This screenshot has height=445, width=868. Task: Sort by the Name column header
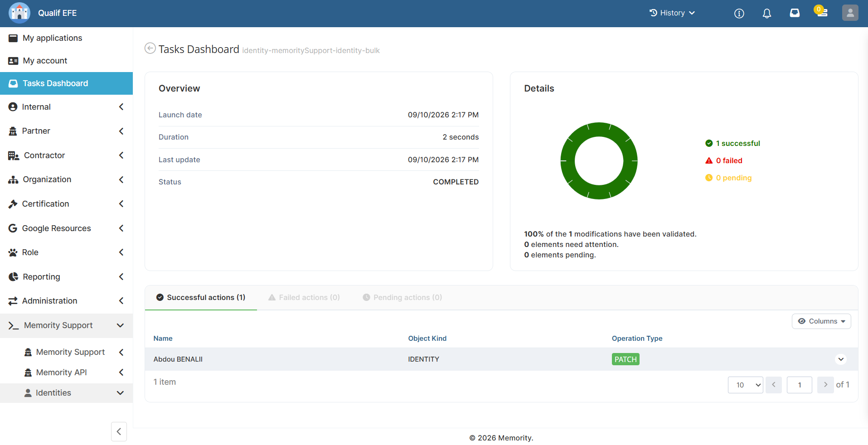click(163, 339)
